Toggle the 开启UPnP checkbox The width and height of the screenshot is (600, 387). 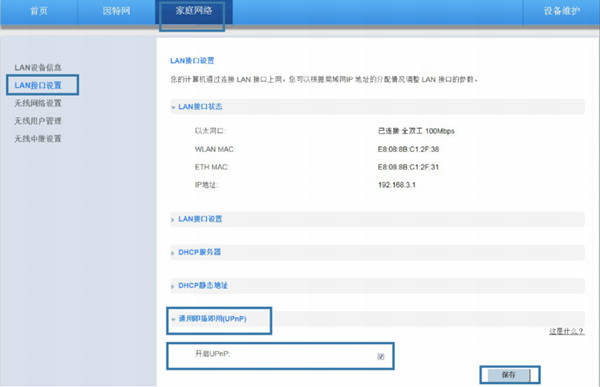click(x=380, y=356)
